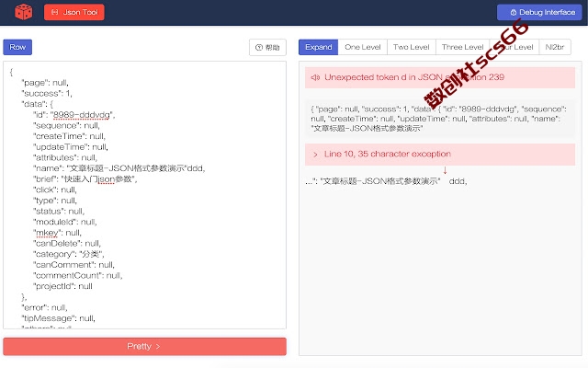Open the Debug Interface button
Image resolution: width=588 pixels, height=368 pixels.
[539, 12]
